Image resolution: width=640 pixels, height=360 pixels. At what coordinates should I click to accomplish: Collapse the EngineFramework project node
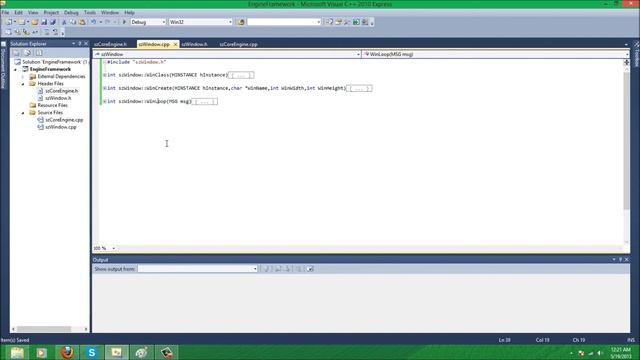point(16,69)
